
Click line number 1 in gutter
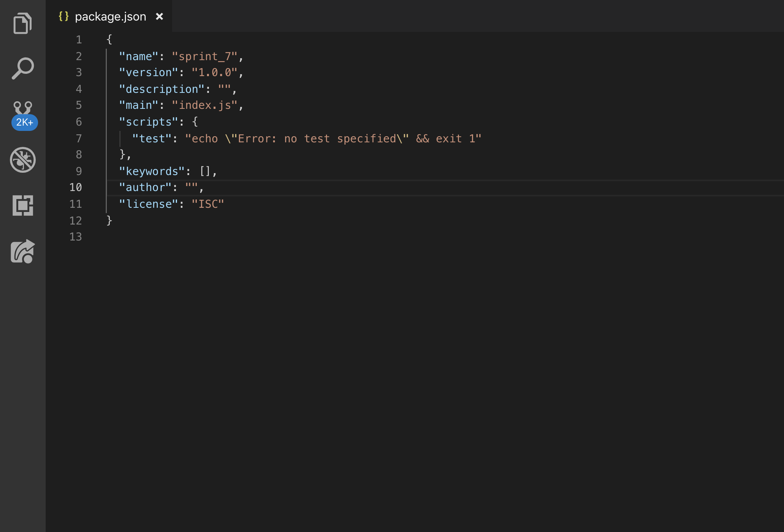pos(79,40)
